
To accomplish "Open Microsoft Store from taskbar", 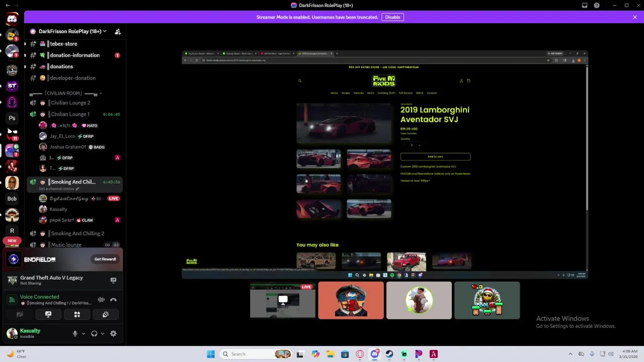I will point(345,354).
